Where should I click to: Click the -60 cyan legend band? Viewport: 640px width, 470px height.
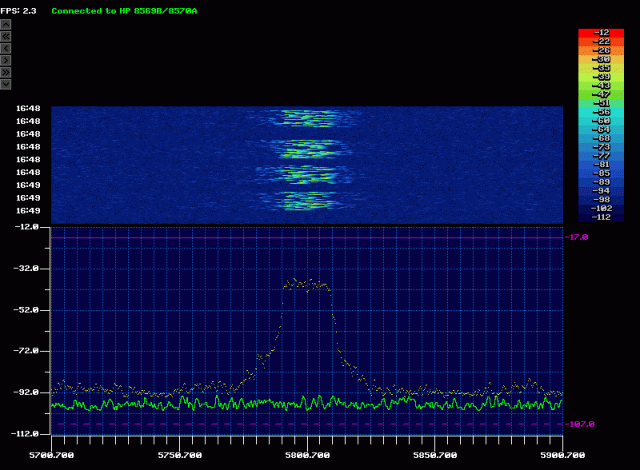(601, 121)
